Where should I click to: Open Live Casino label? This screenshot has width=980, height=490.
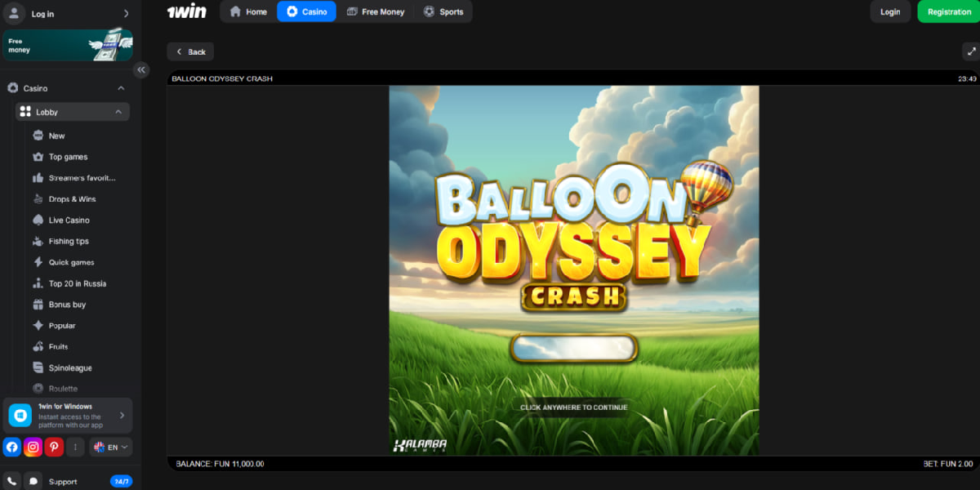pos(69,220)
